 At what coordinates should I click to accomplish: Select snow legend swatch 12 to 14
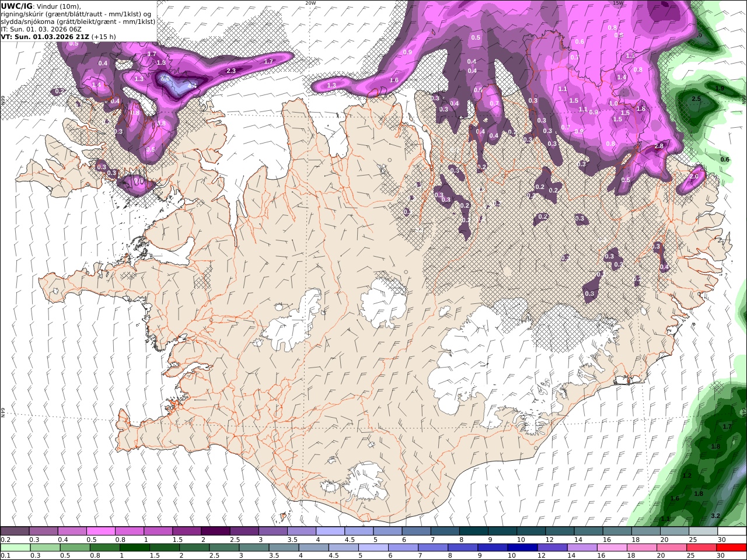560,531
